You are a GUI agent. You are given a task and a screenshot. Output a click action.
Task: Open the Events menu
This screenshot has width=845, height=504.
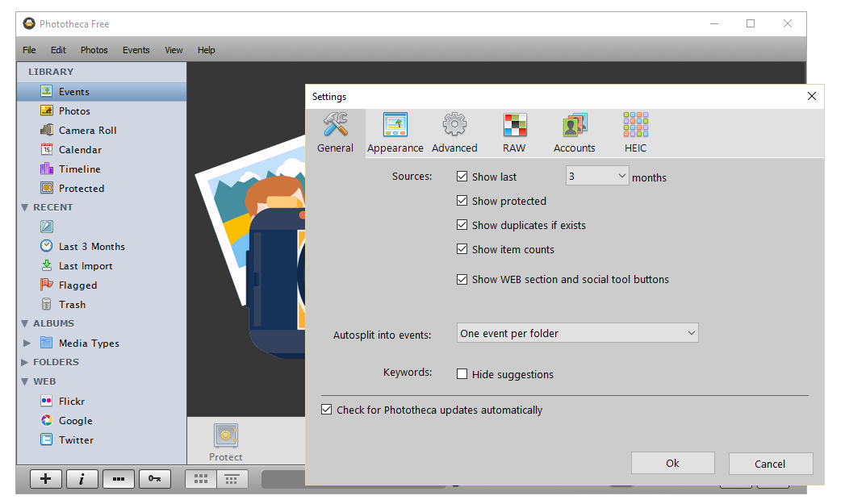point(136,50)
